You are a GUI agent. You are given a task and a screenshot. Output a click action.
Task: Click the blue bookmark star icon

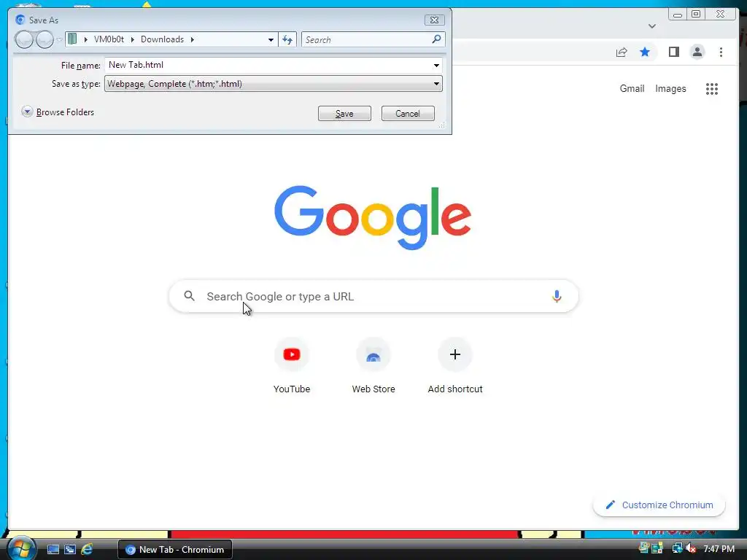click(645, 52)
